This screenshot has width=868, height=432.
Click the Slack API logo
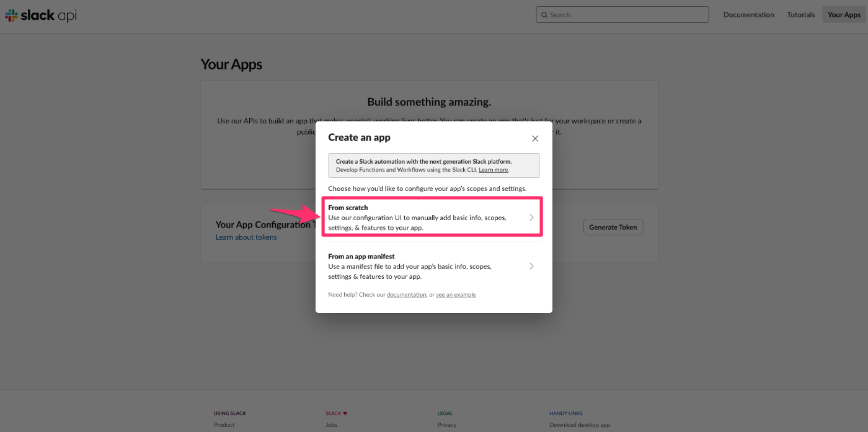(x=41, y=15)
